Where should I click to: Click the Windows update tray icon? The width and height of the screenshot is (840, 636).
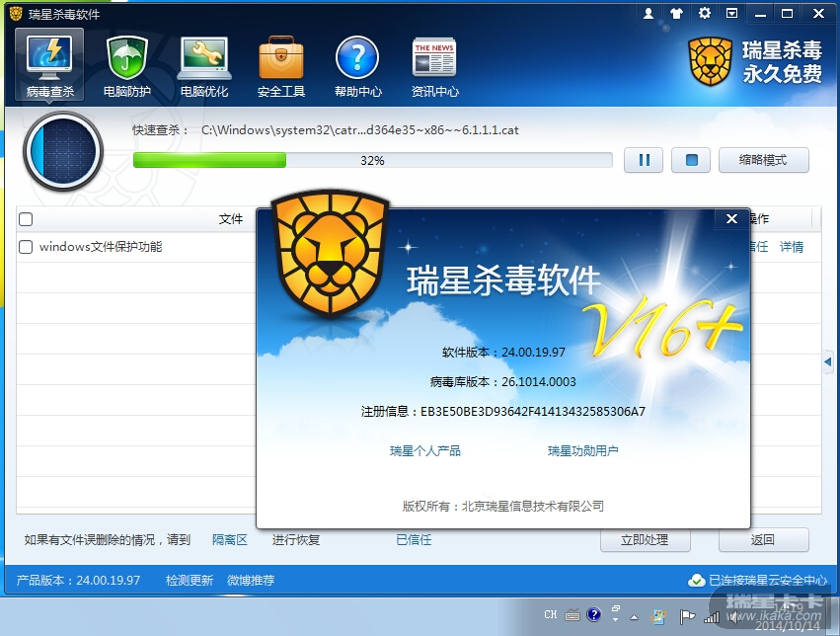point(658,616)
